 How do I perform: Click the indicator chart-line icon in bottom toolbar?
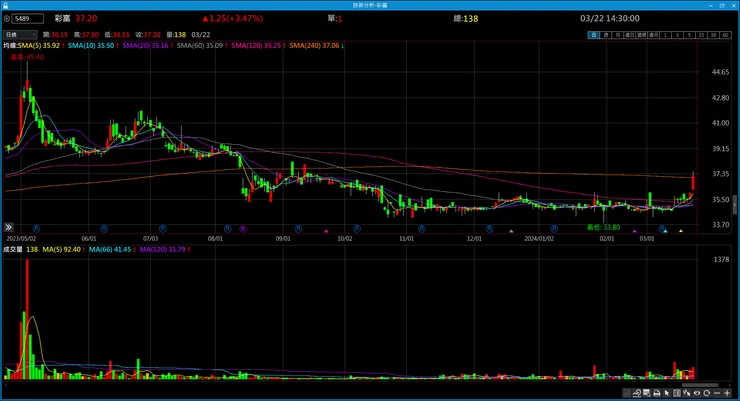pyautogui.click(x=637, y=393)
